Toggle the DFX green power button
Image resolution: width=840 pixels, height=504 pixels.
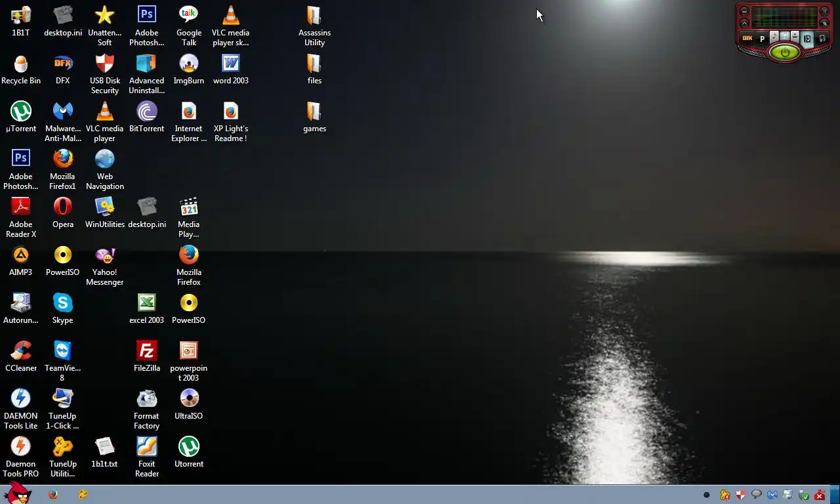coord(785,52)
